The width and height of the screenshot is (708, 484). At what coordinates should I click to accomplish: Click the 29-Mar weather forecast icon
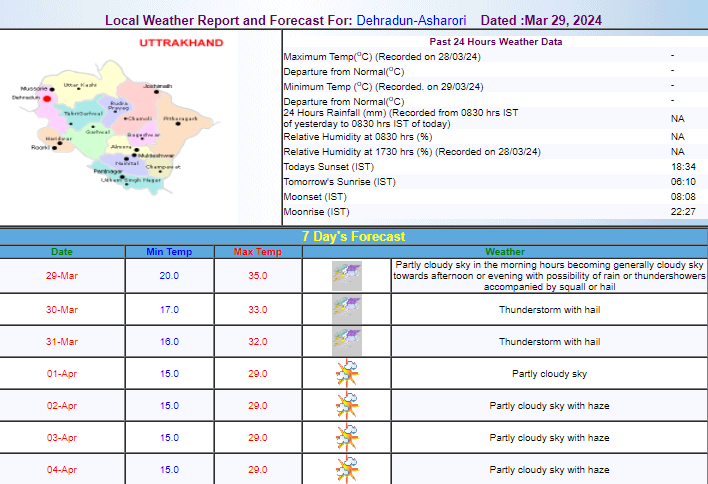[x=346, y=276]
